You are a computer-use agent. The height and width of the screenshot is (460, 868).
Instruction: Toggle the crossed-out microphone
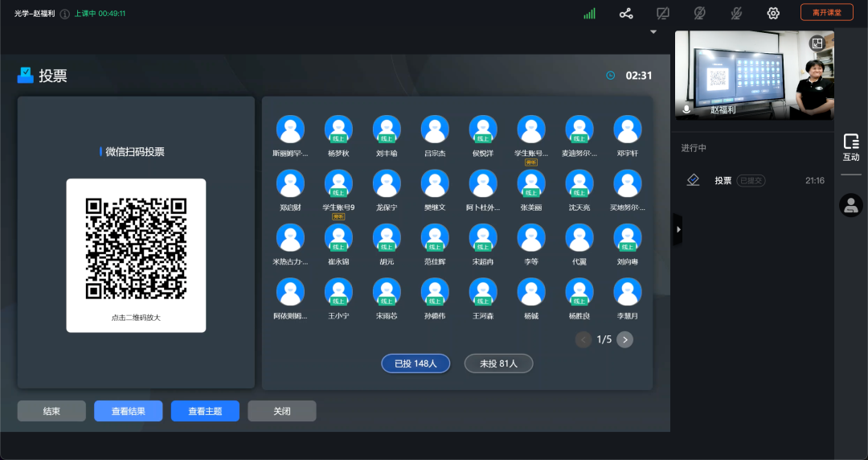point(736,13)
